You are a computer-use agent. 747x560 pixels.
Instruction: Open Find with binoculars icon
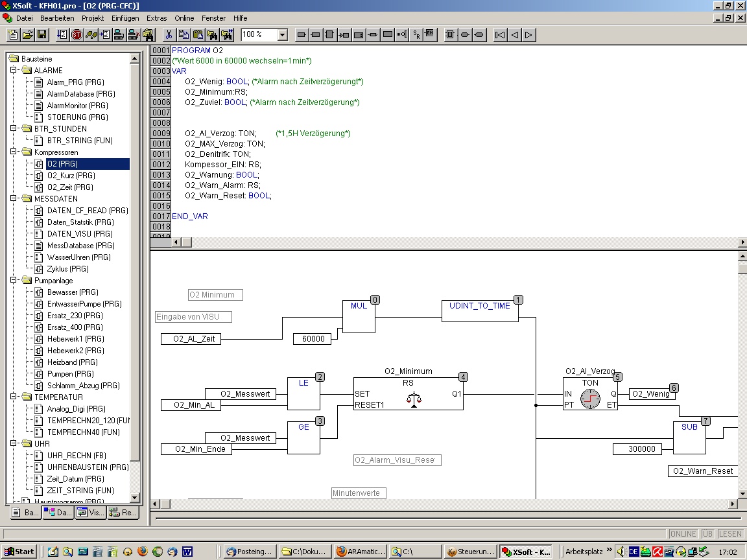[x=212, y=35]
